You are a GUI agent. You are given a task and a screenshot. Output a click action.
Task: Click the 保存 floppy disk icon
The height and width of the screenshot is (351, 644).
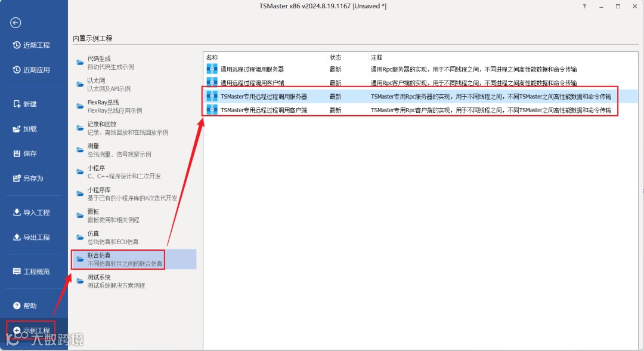(17, 153)
